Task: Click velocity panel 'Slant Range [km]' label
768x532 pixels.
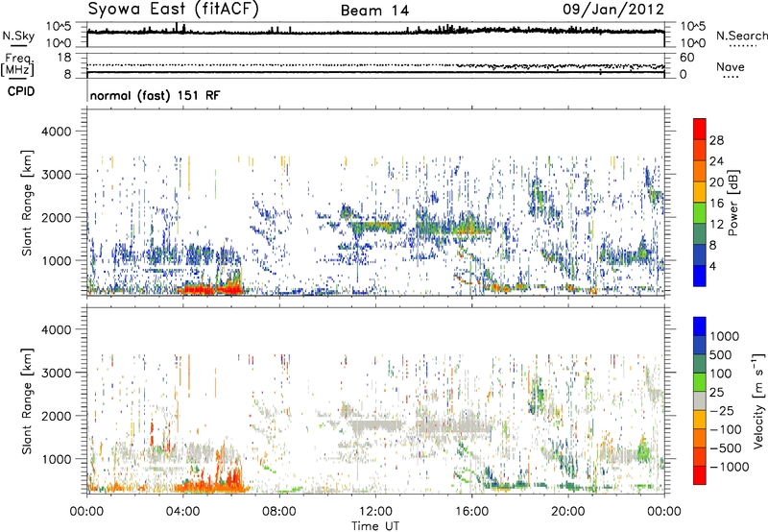Action: coord(27,400)
